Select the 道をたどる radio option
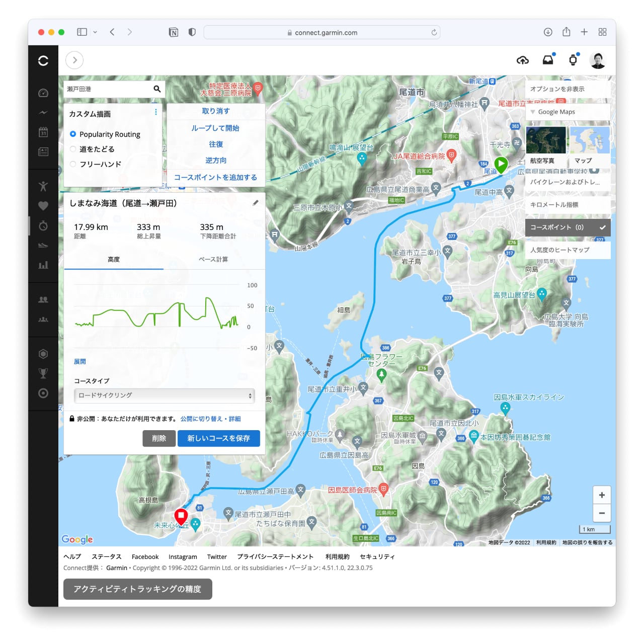This screenshot has height=644, width=644. click(73, 149)
